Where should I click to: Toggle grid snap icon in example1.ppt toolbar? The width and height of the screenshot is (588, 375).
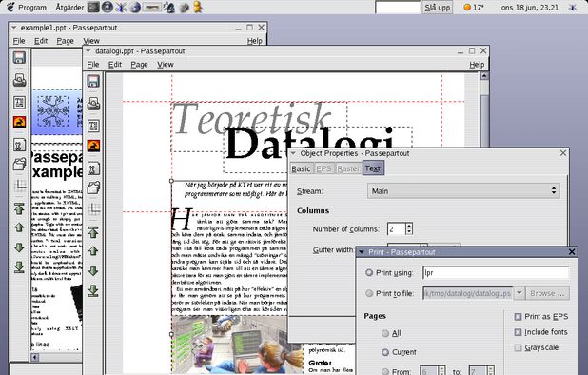[20, 186]
